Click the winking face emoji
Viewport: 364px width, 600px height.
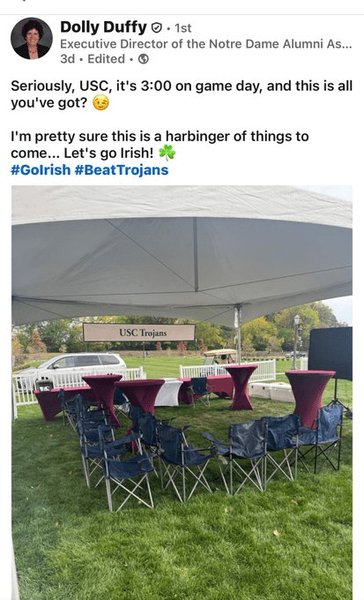click(x=101, y=103)
